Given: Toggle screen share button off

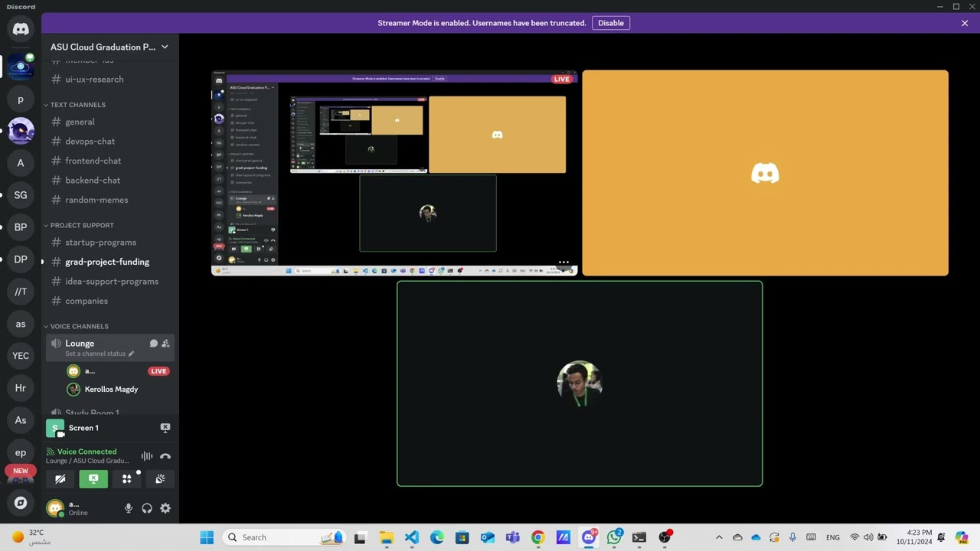Looking at the screenshot, I should [x=93, y=479].
